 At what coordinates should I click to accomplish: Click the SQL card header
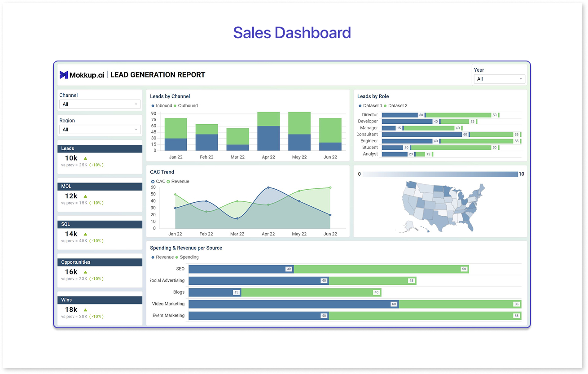(x=100, y=224)
